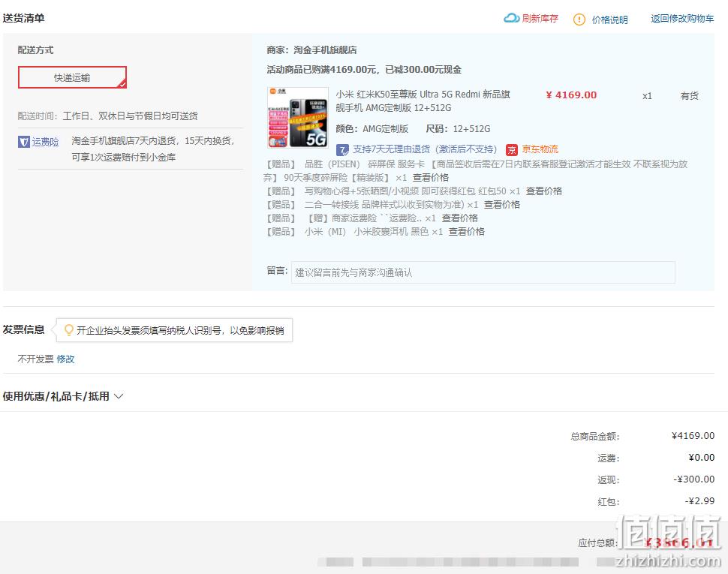The width and height of the screenshot is (728, 574).
Task: Click 查看价格 for 小米胶囊耳机 gift
Action: click(x=466, y=232)
